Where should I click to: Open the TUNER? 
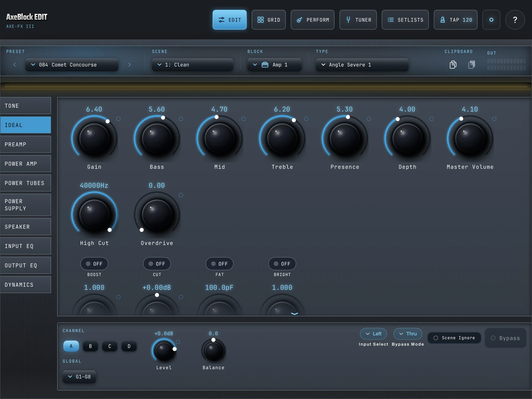pos(358,20)
